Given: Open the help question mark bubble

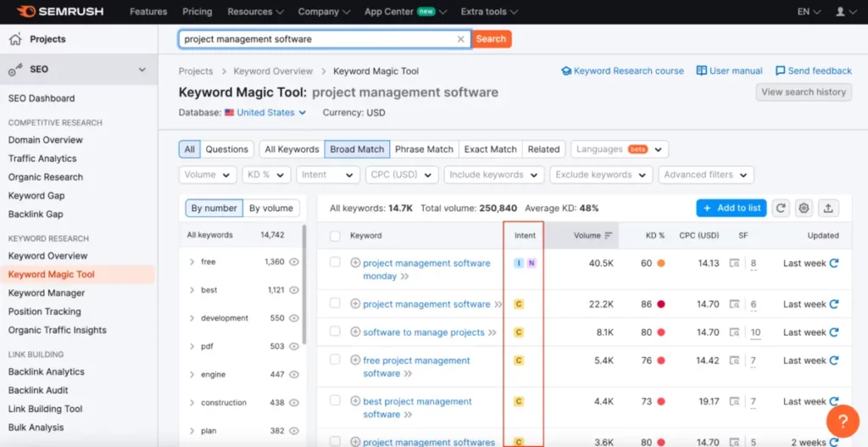Looking at the screenshot, I should [843, 422].
